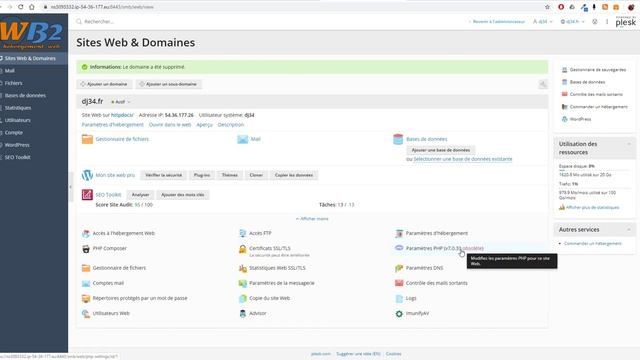Select Utilisateurs in the left navigation
The height and width of the screenshot is (360, 640).
pos(18,120)
